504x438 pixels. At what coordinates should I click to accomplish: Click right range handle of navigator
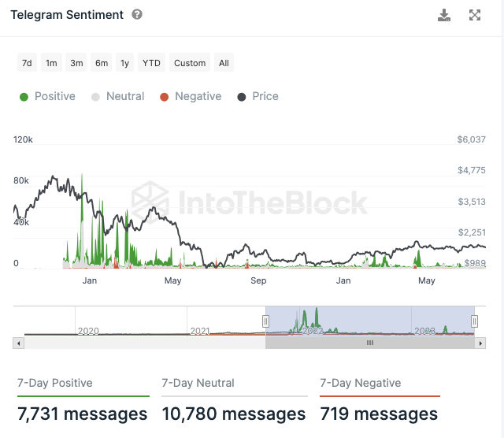475,321
